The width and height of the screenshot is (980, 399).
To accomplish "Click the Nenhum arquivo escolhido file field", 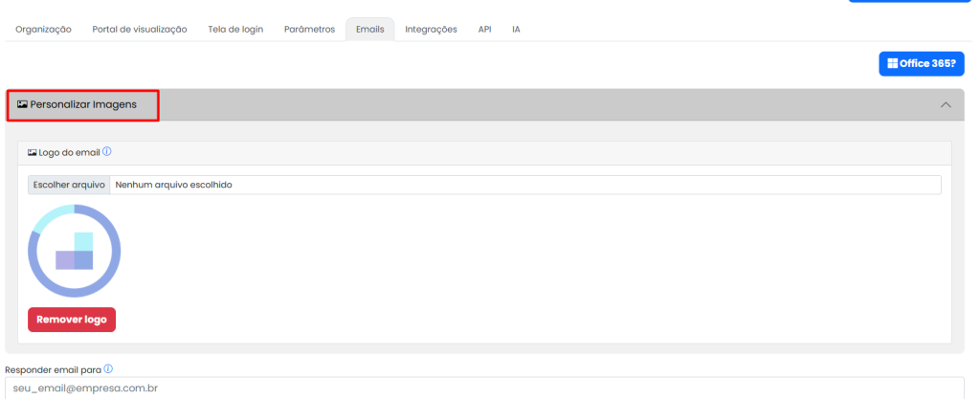I will [524, 185].
